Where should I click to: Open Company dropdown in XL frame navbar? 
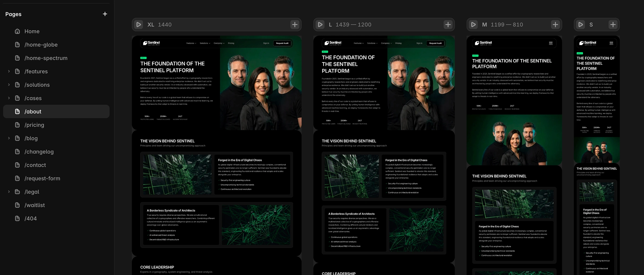(219, 43)
